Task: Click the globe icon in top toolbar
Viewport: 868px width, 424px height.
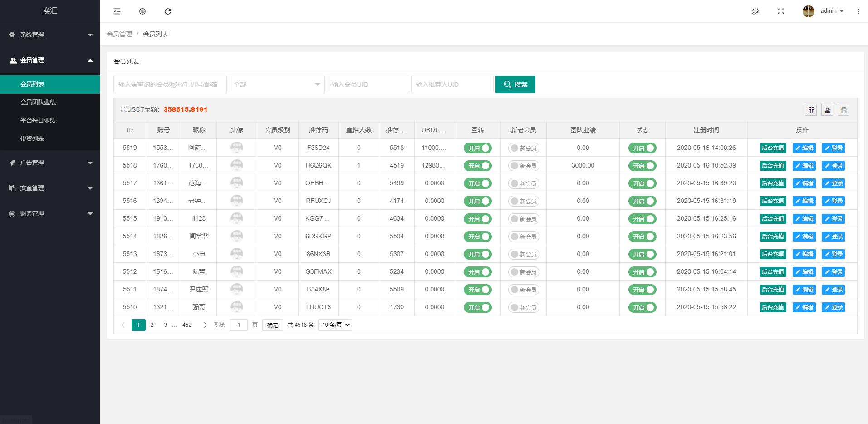Action: (142, 11)
